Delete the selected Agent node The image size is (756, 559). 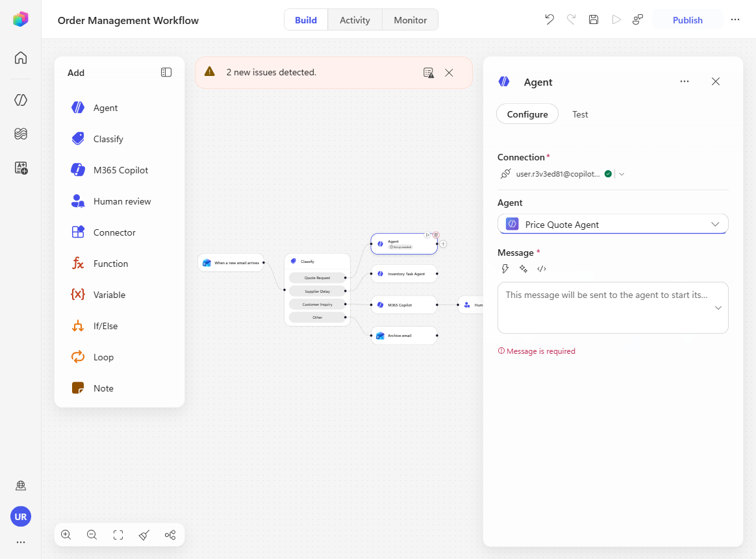click(x=436, y=235)
